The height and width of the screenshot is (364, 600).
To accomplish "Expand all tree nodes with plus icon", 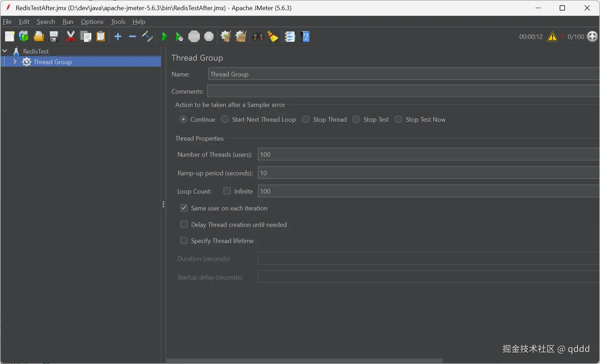I will 118,36.
